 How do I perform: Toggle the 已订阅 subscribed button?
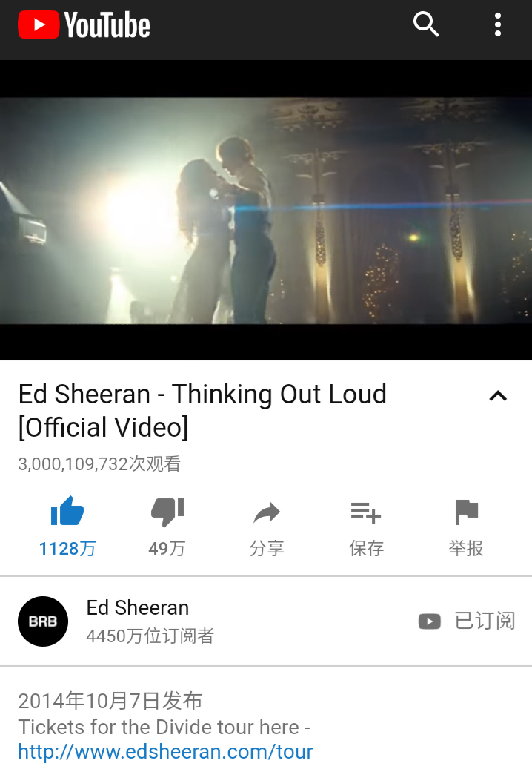(467, 621)
